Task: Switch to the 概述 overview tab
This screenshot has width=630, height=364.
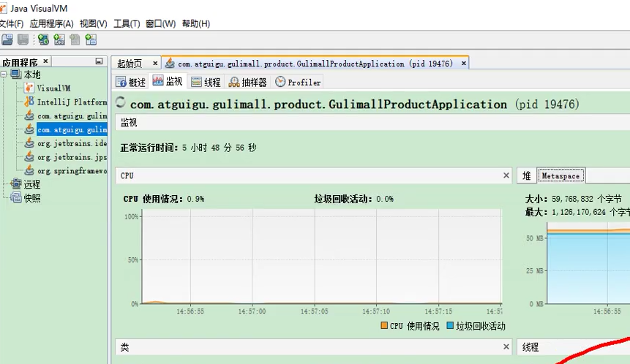Action: tap(130, 83)
